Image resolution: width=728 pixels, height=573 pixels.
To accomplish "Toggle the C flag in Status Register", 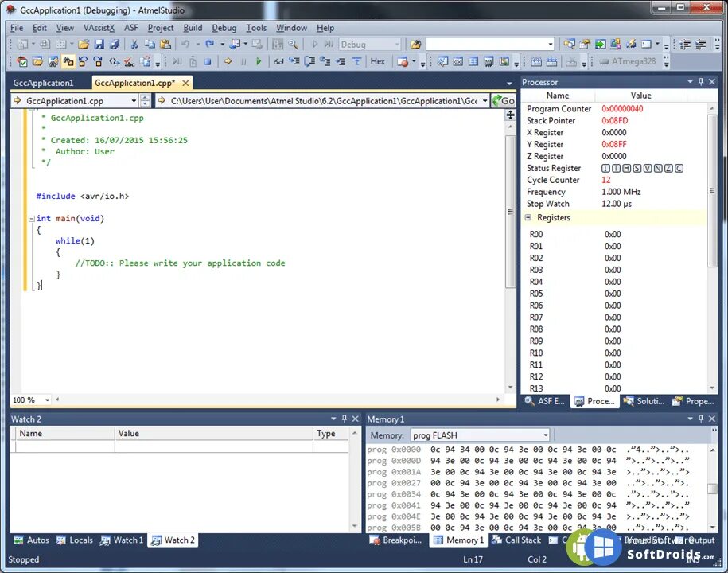I will pos(679,168).
